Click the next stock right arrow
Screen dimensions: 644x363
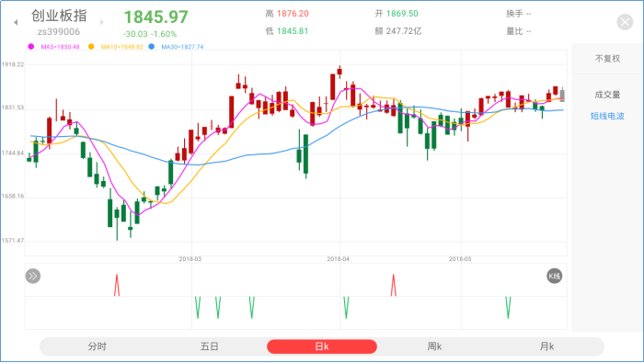tap(102, 22)
